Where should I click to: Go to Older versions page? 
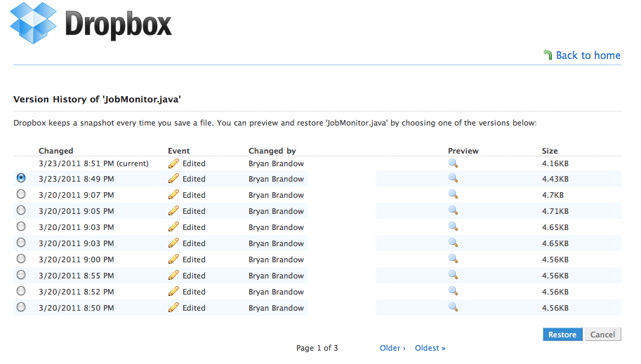(392, 348)
